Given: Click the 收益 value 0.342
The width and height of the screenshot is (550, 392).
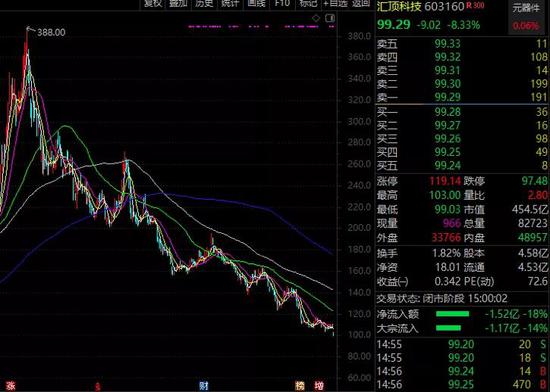Looking at the screenshot, I should (x=447, y=281).
